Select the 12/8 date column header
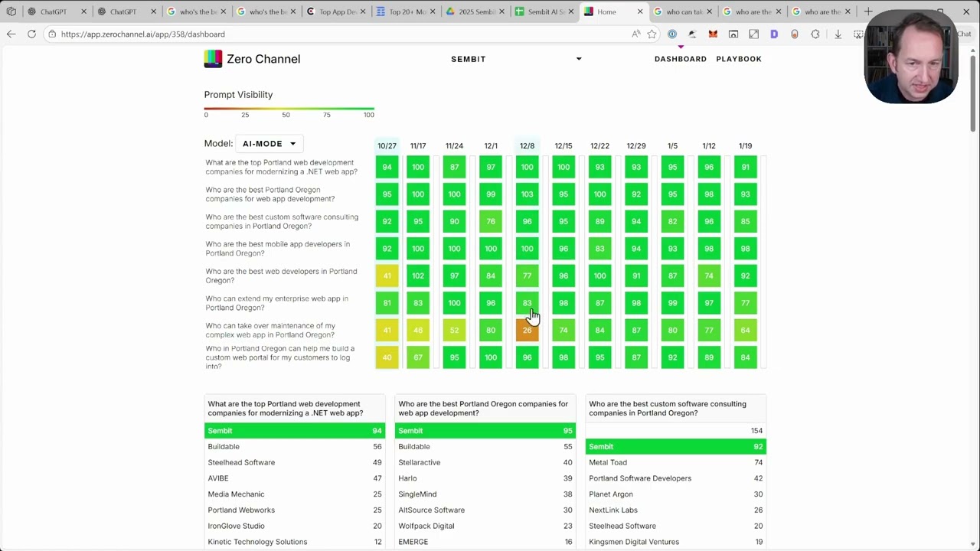Viewport: 980px width, 551px height. click(527, 145)
